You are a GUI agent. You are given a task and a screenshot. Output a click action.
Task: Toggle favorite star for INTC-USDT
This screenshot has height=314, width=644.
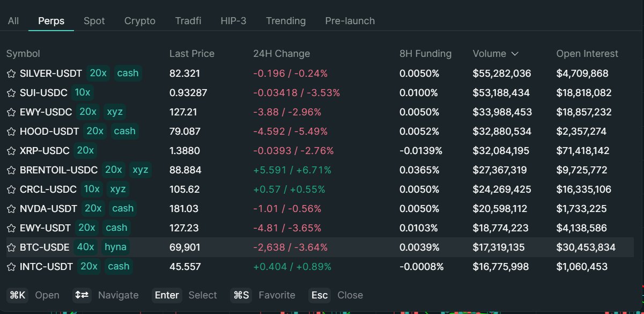point(11,267)
